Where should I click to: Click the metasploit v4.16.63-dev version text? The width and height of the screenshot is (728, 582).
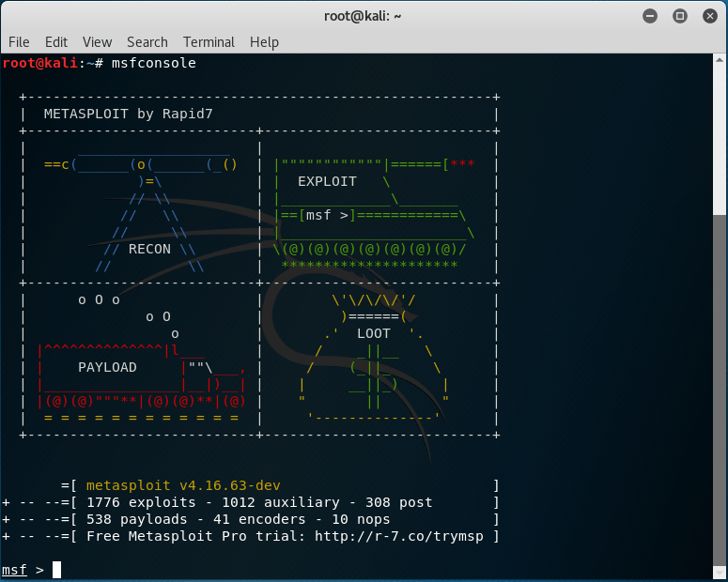pyautogui.click(x=183, y=485)
